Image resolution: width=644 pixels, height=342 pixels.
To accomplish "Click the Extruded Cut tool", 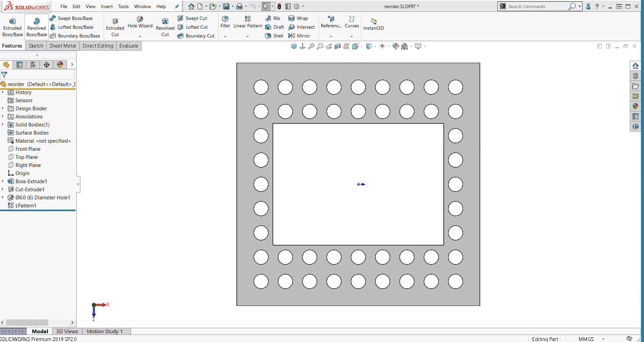I will click(115, 28).
